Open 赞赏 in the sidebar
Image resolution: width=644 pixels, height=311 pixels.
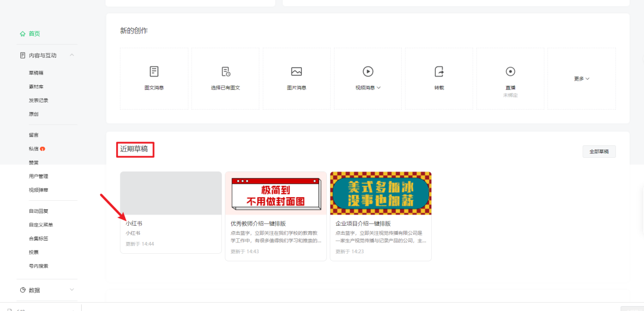33,163
